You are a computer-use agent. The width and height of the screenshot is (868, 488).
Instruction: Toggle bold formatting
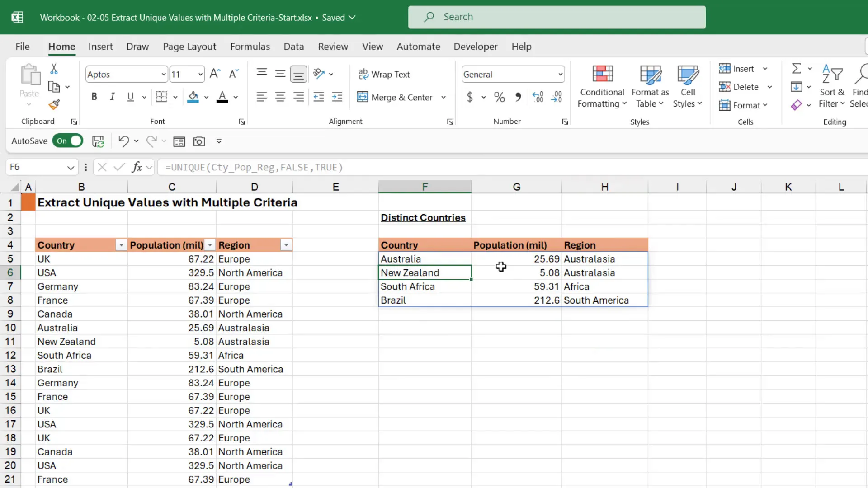94,97
